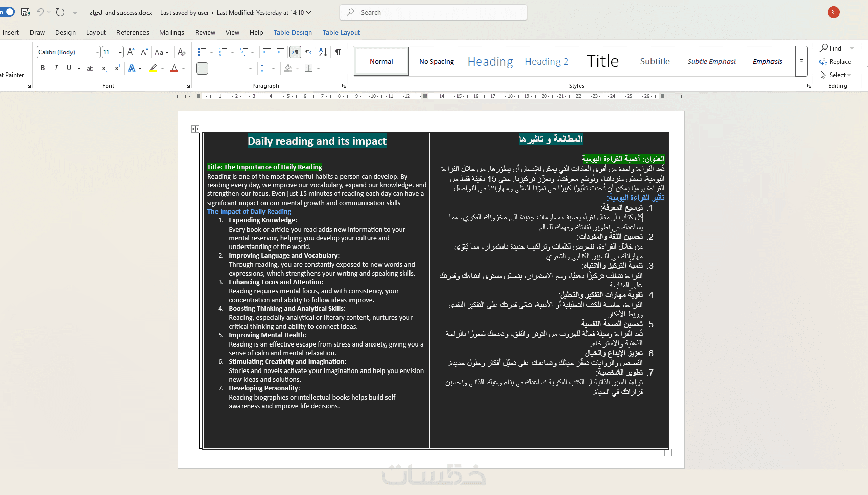Open the user account avatar

[x=834, y=12]
